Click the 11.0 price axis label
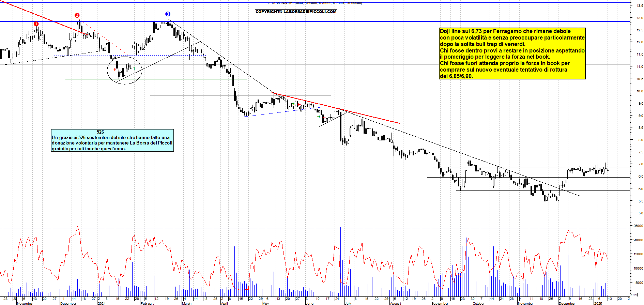644x305 pixels. coord(640,67)
